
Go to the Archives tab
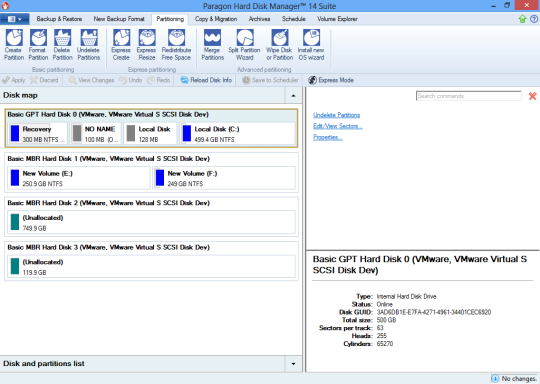pos(259,19)
